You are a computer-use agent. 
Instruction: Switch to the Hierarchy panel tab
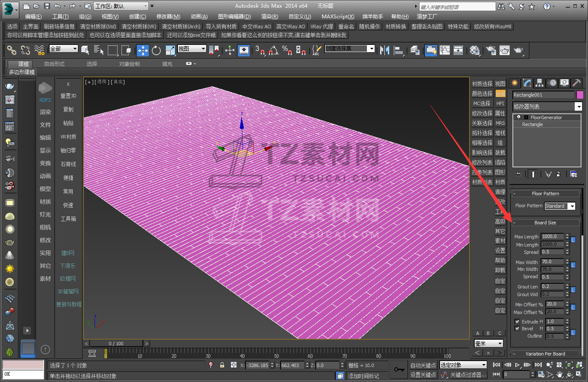[x=539, y=83]
